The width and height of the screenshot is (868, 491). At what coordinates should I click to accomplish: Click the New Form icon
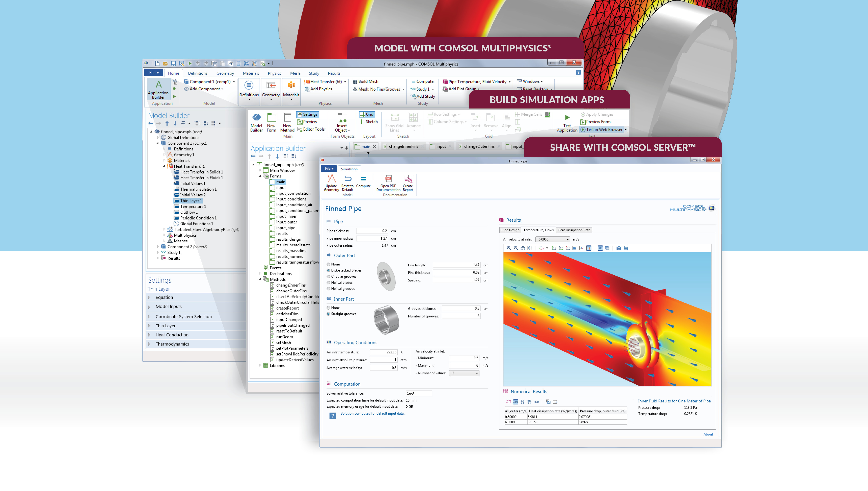tap(271, 118)
